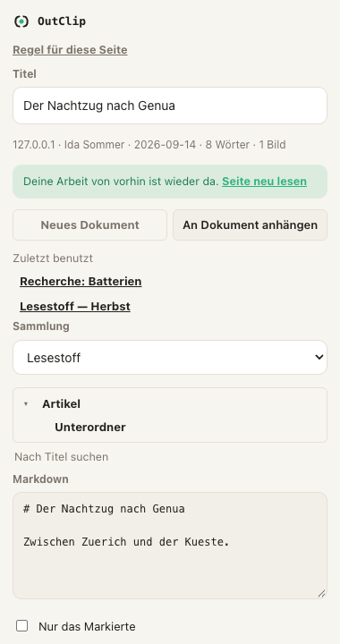Open the Sammlung dropdown showing Lesestoff
This screenshot has width=340, height=644.
pos(170,357)
